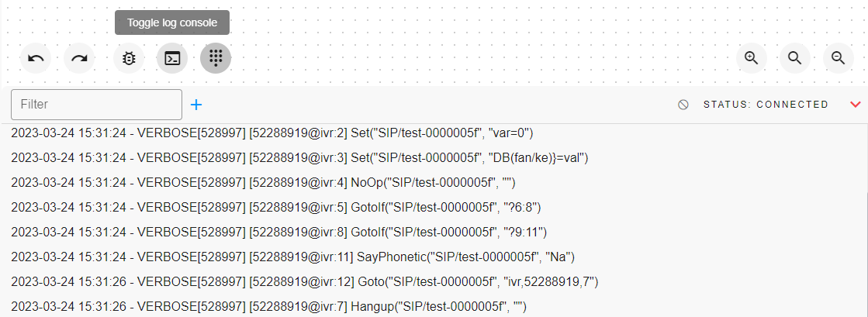The image size is (868, 317).
Task: Click the Status: Connected label
Action: click(766, 105)
